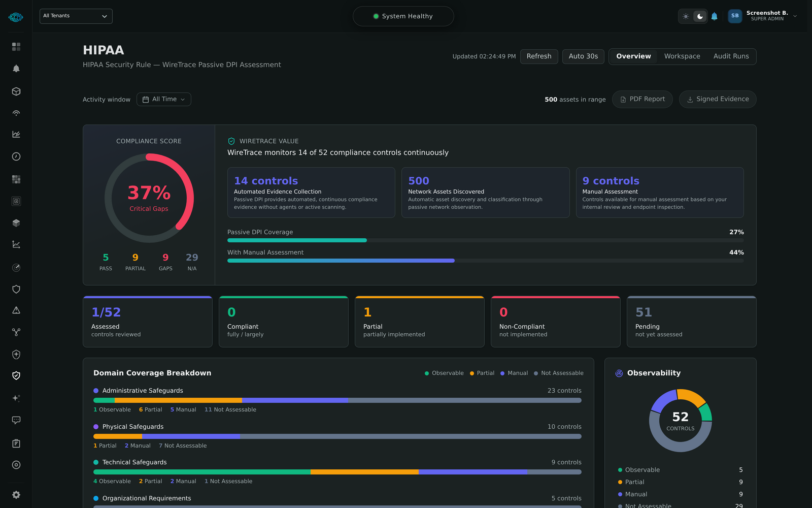Open the circle target icon in sidebar
Image resolution: width=812 pixels, height=508 pixels.
[16, 465]
